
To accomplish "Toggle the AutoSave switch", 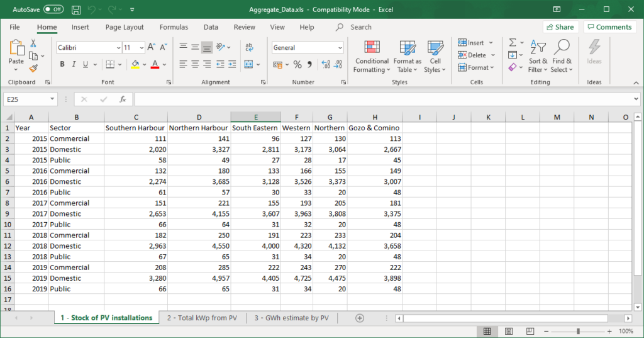I will click(53, 9).
